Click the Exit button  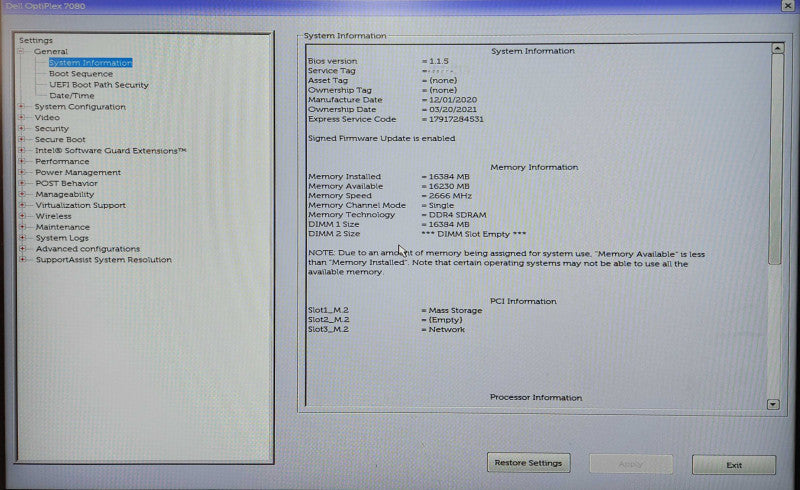coord(734,465)
